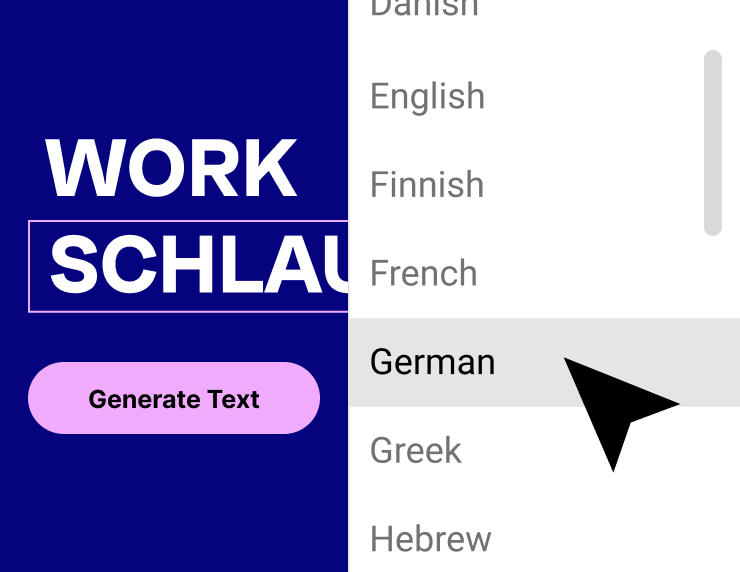The height and width of the screenshot is (572, 740).
Task: Click blank row space right of English
Action: coord(590,96)
